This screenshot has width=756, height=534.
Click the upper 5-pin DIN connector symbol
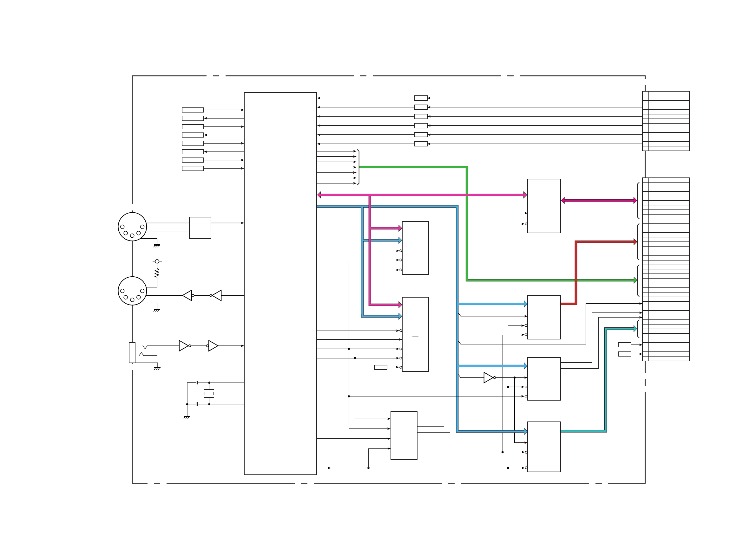132,227
